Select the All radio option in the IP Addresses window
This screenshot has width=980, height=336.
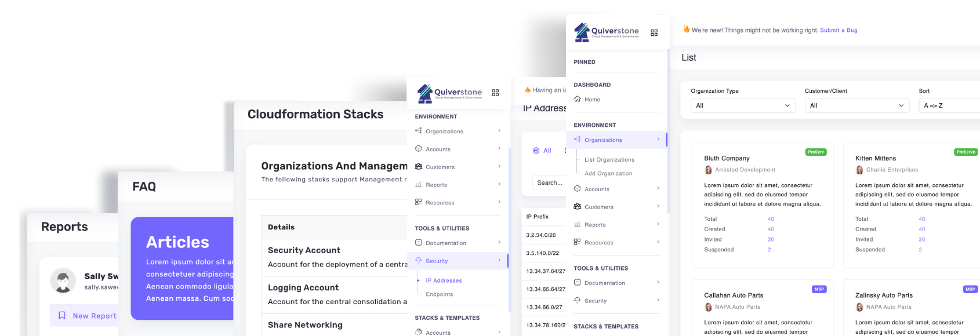tap(536, 151)
